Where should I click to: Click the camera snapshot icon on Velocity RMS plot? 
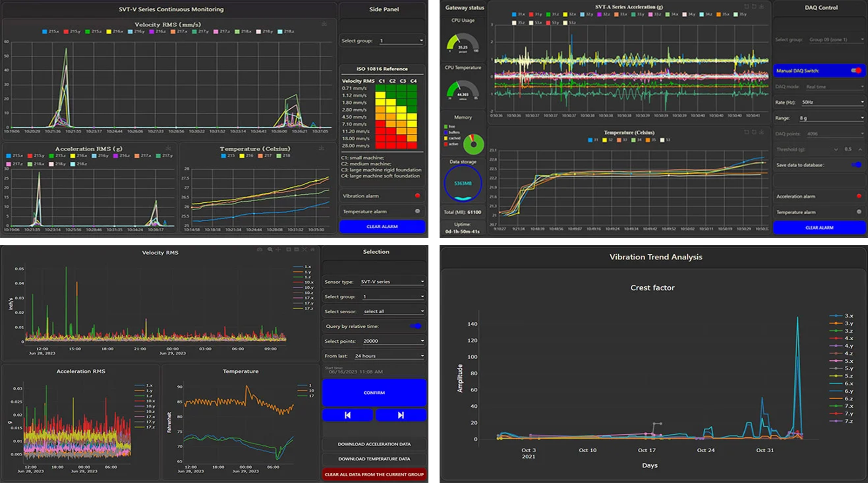[260, 250]
